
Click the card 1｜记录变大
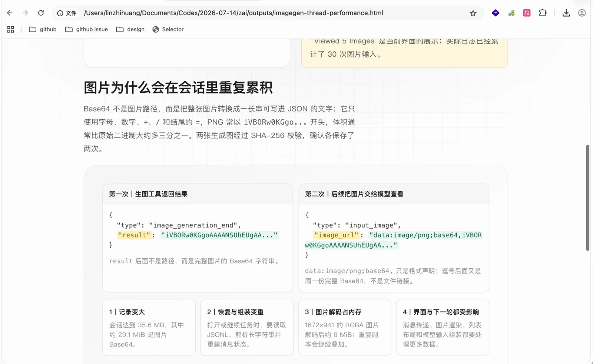(x=149, y=328)
